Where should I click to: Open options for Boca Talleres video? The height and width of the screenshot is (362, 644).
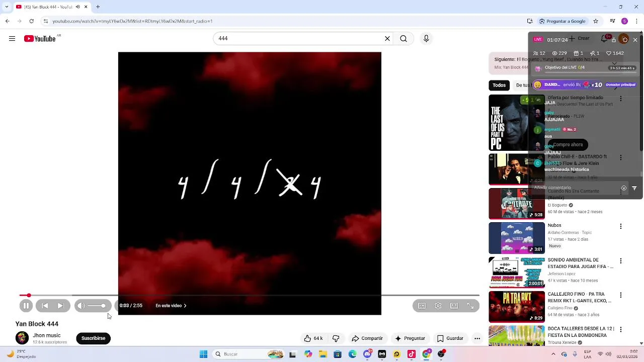click(621, 329)
